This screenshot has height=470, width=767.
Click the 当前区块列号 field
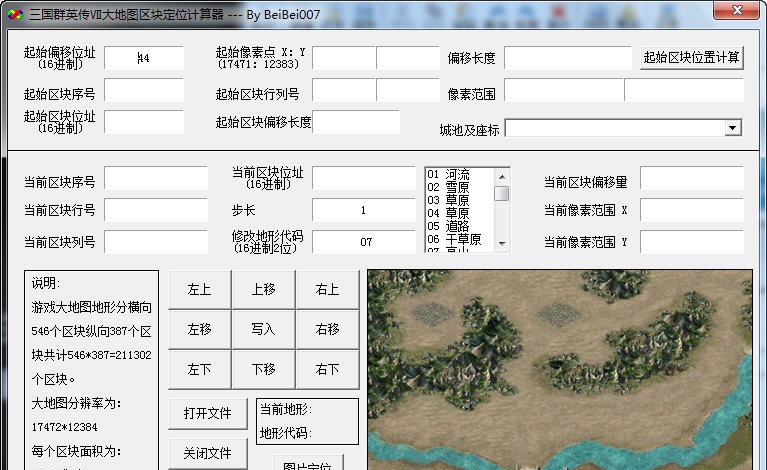coord(156,242)
